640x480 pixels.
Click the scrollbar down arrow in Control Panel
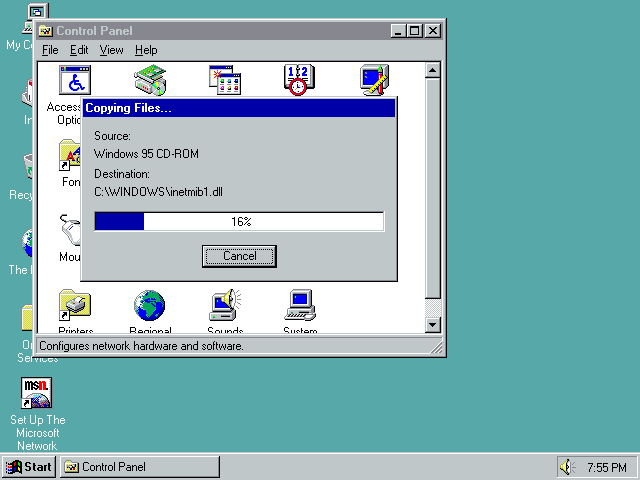(433, 325)
